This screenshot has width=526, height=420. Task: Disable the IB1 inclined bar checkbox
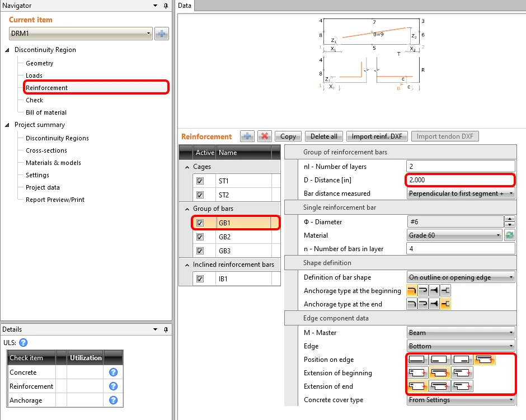click(x=200, y=279)
